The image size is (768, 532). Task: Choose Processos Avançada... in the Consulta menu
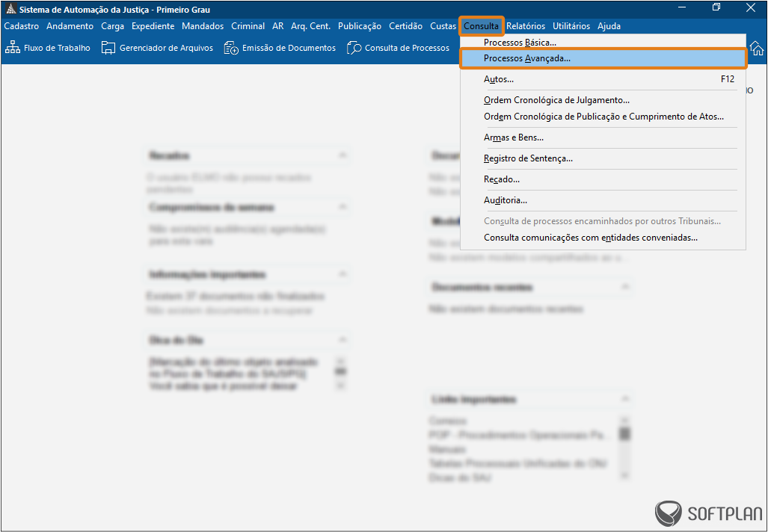pos(603,59)
